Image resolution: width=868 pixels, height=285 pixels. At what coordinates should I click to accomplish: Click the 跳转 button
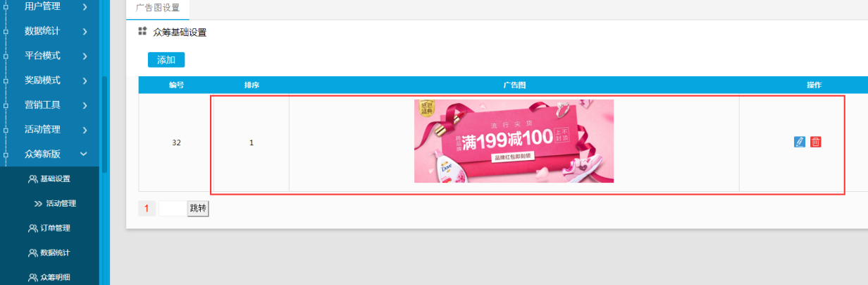click(198, 208)
